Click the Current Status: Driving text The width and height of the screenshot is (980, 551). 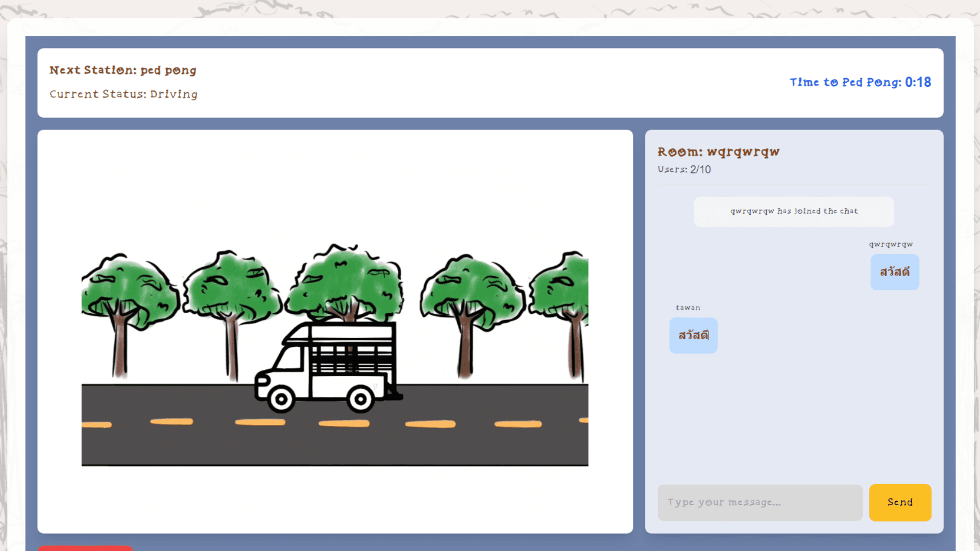coord(124,94)
